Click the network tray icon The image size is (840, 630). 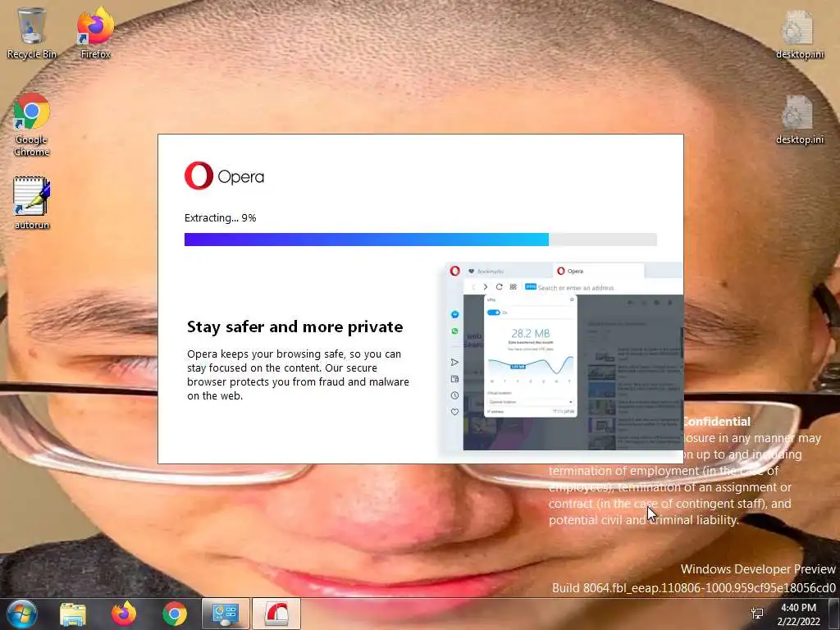757,614
